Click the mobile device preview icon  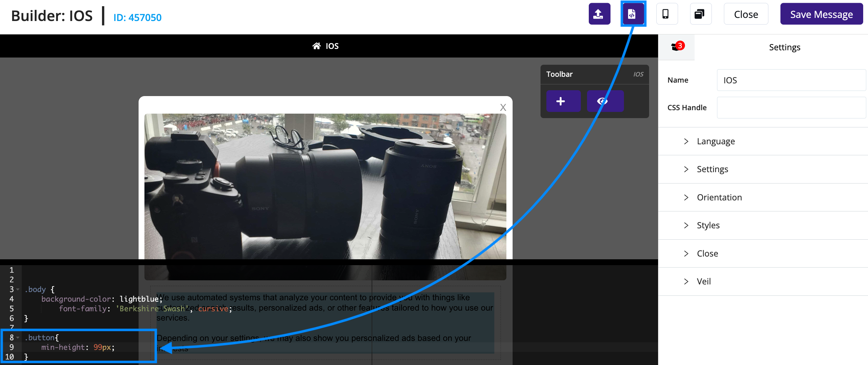coord(667,14)
